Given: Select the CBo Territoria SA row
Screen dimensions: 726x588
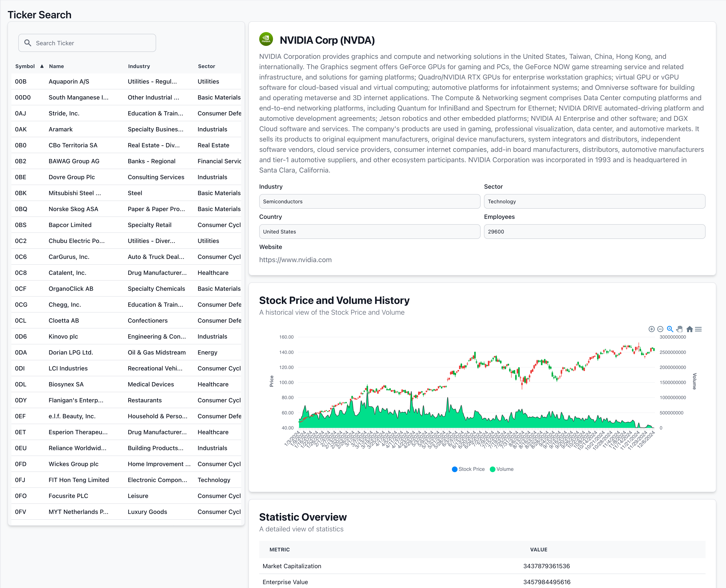Looking at the screenshot, I should pyautogui.click(x=126, y=145).
